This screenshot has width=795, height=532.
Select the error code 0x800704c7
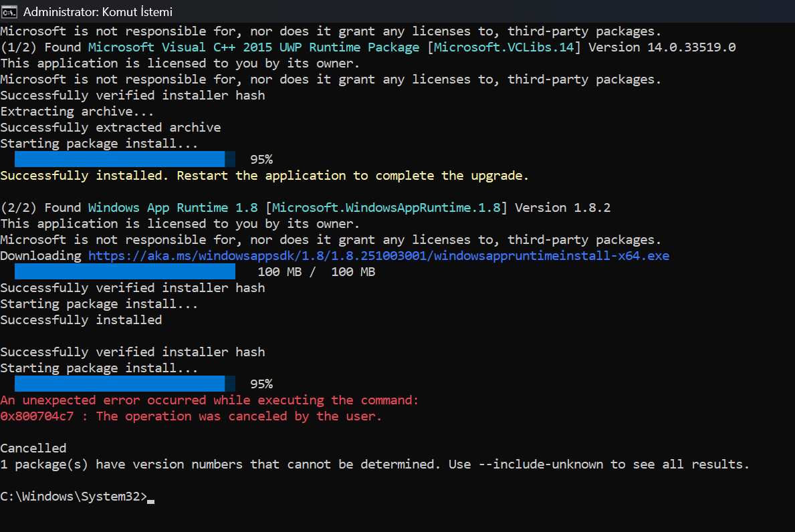(44, 416)
